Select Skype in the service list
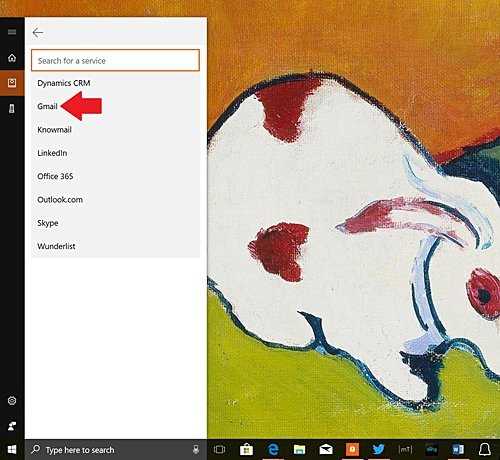The image size is (500, 460). 115,223
